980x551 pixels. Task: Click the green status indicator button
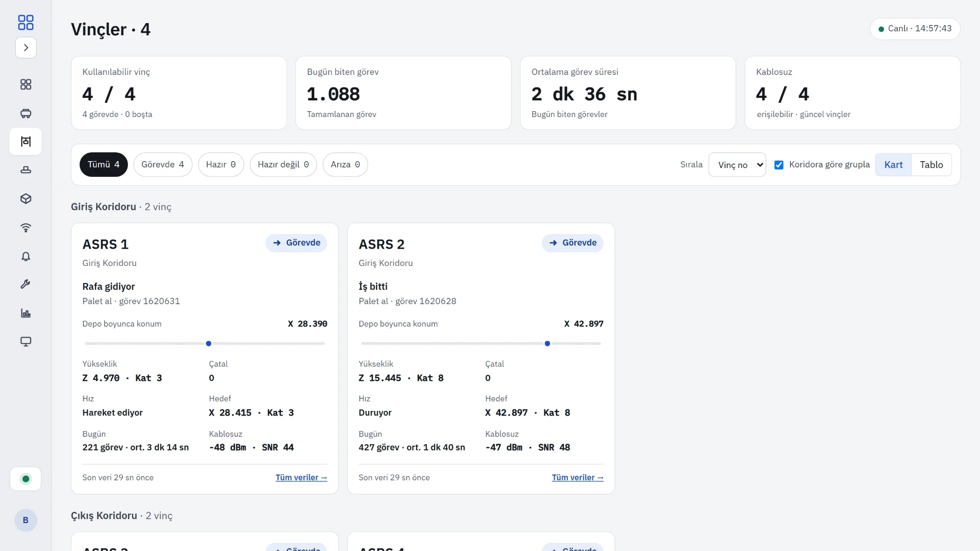coord(26,479)
